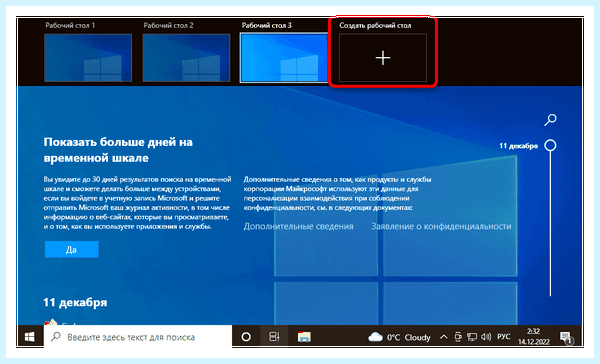The width and height of the screenshot is (600, 364).
Task: Open the Windows Start menu
Action: 29,337
